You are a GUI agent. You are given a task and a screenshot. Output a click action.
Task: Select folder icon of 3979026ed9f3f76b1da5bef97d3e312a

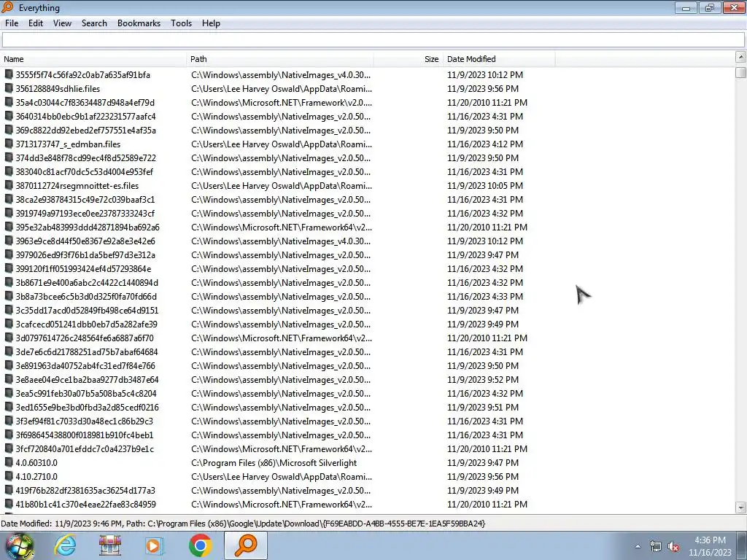click(9, 254)
